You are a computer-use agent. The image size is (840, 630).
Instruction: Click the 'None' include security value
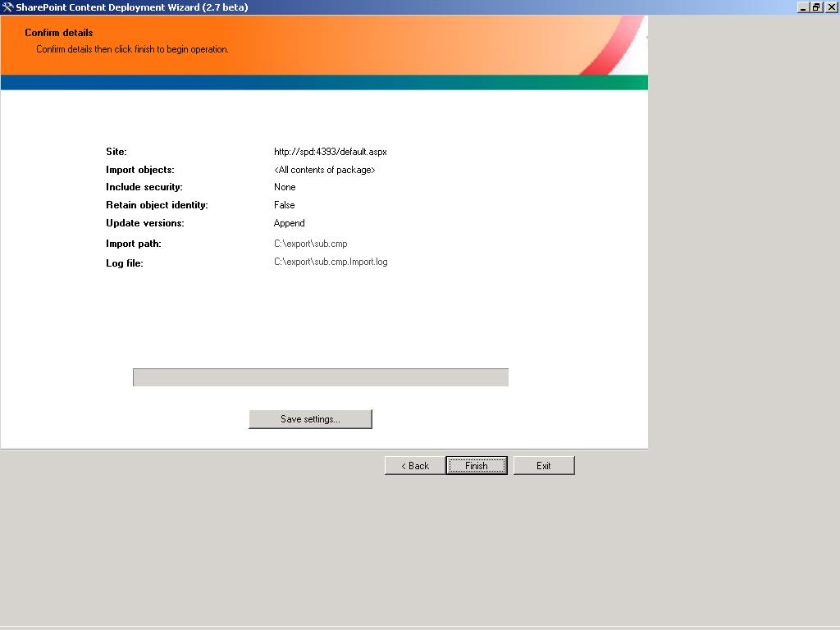[285, 187]
